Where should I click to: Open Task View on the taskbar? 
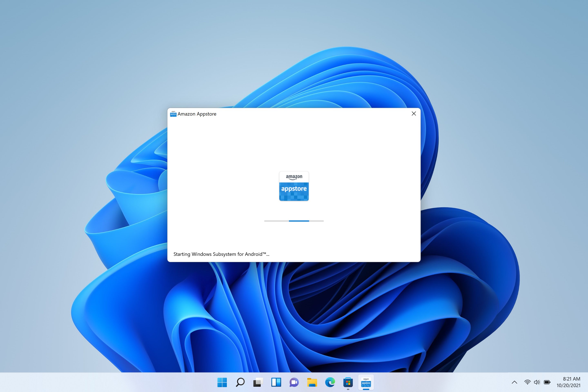click(x=258, y=382)
